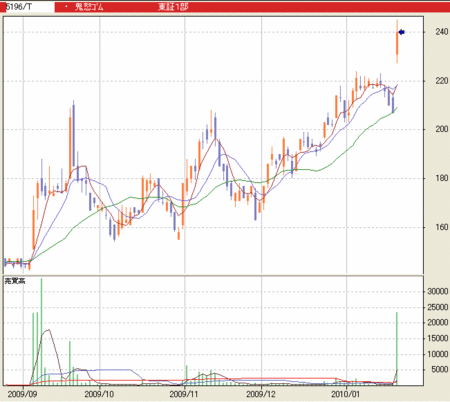Image resolution: width=450 pixels, height=402 pixels.
Task: Click the tallest volume spike in September 2009
Action: [41, 332]
